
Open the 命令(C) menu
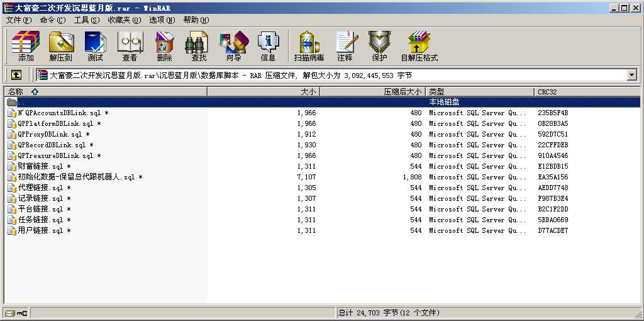[x=53, y=20]
